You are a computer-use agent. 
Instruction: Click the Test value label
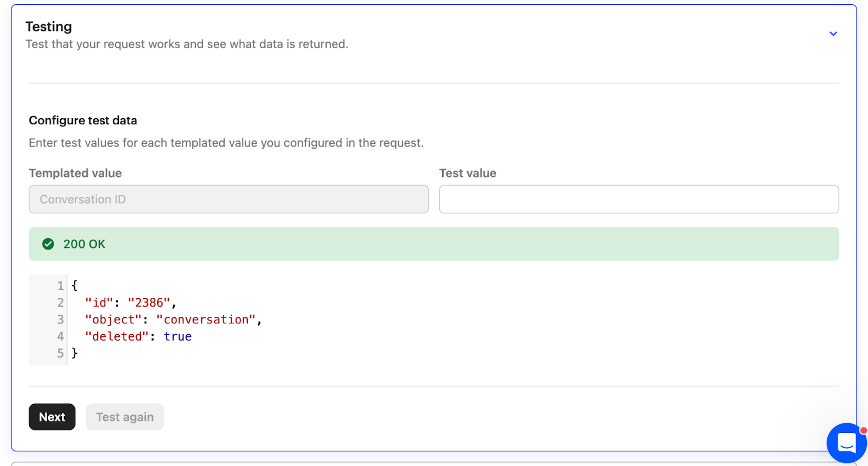pyautogui.click(x=468, y=173)
